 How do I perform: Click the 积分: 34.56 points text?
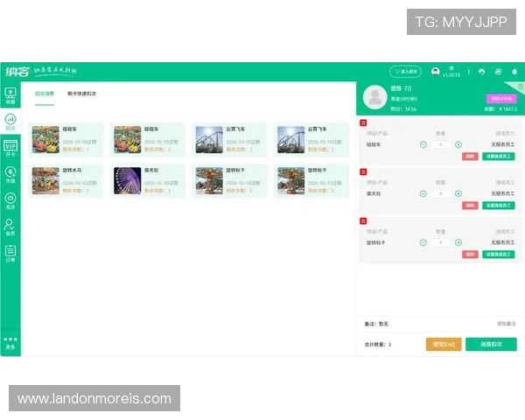click(x=403, y=109)
